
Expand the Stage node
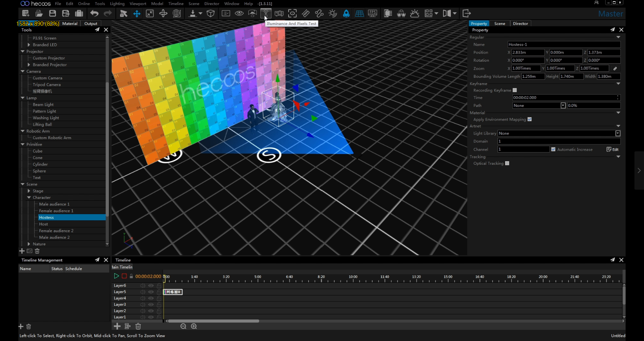tap(29, 191)
